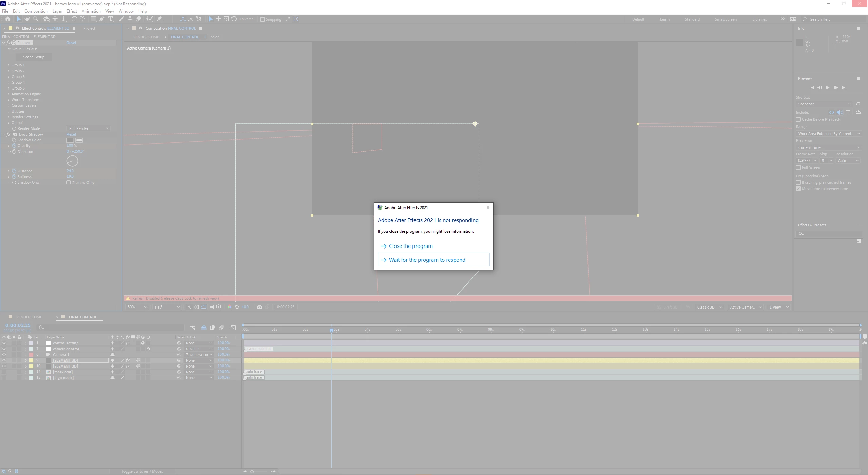Select the Hand tool in toolbar
The height and width of the screenshot is (475, 868).
pos(27,19)
